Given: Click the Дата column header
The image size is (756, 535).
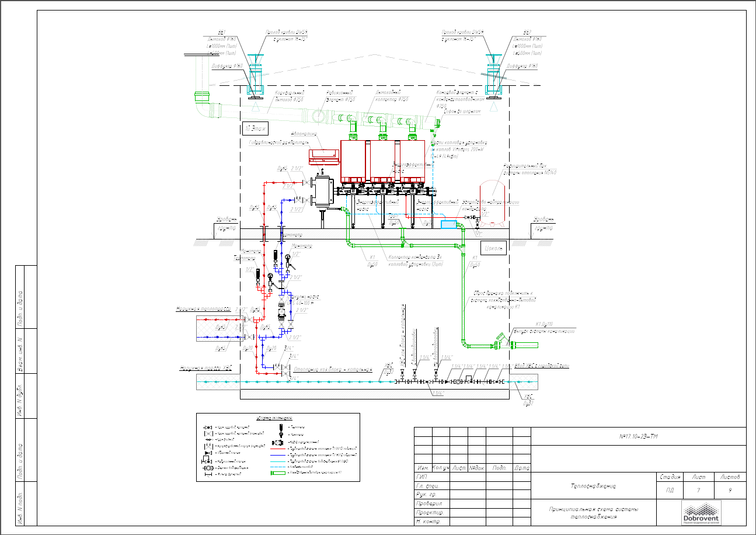Looking at the screenshot, I should (x=522, y=468).
